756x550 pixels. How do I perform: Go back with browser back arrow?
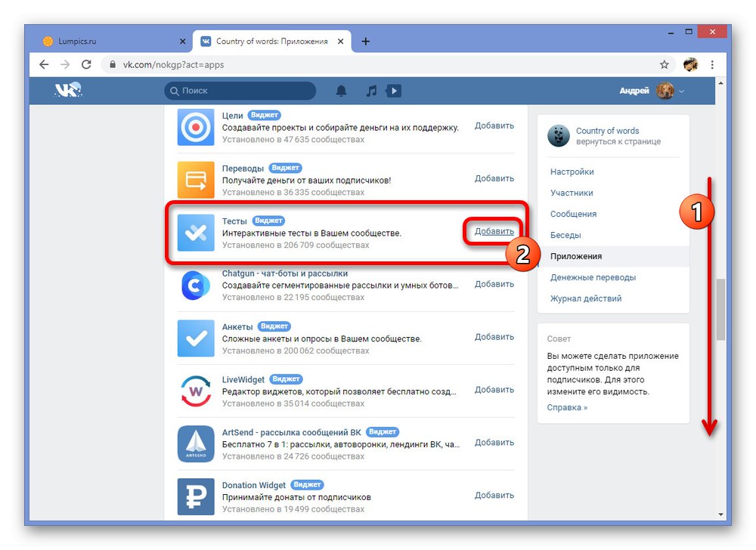click(44, 64)
